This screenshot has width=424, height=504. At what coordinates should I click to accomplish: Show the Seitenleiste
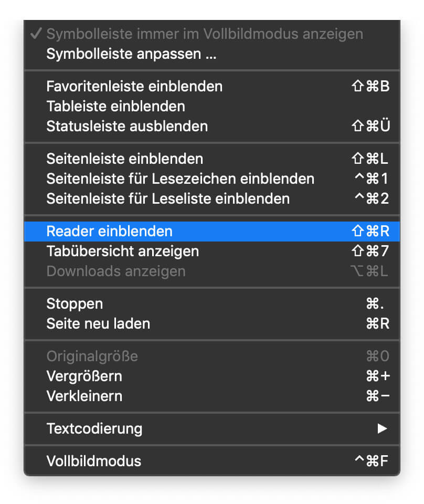[124, 159]
